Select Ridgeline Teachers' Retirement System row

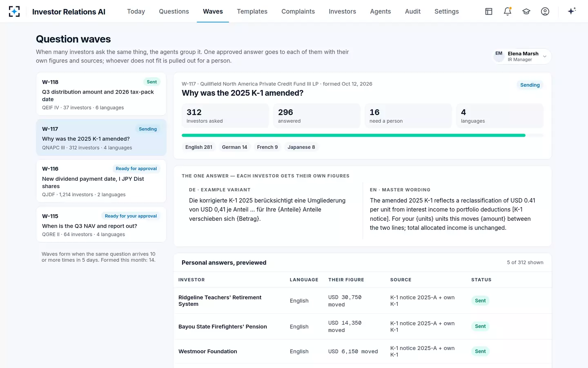(x=363, y=301)
